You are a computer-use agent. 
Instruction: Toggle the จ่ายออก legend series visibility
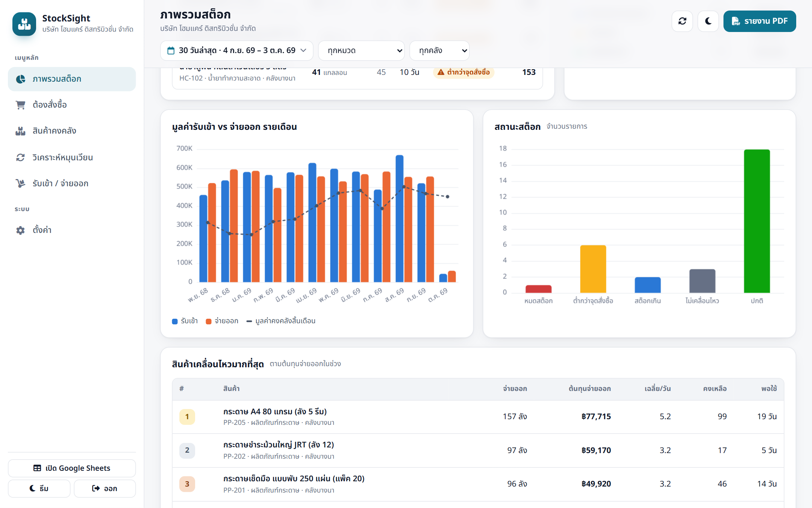pyautogui.click(x=222, y=321)
